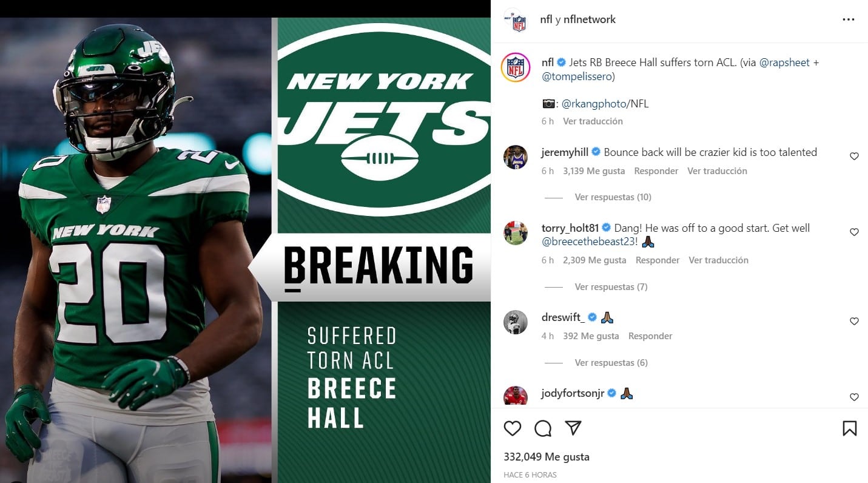
Task: Like jeremyhill's comment
Action: click(854, 156)
